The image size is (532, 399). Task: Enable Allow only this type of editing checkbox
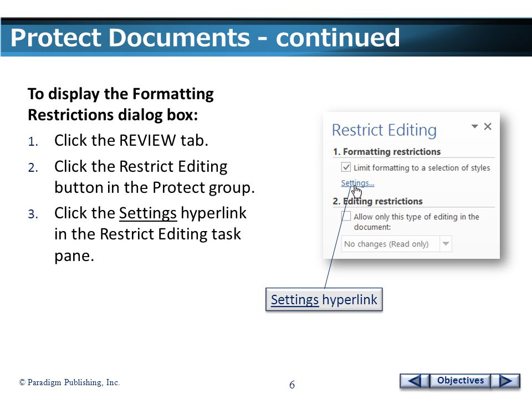346,216
